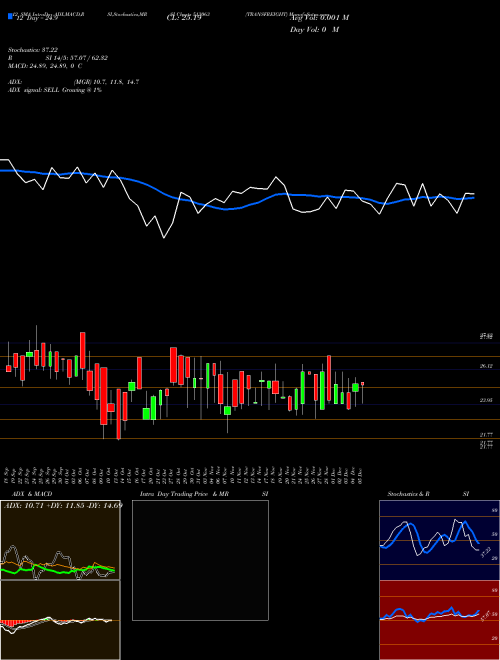Click the last candlestick on the chart
This screenshot has height=660, width=500.
362,391
